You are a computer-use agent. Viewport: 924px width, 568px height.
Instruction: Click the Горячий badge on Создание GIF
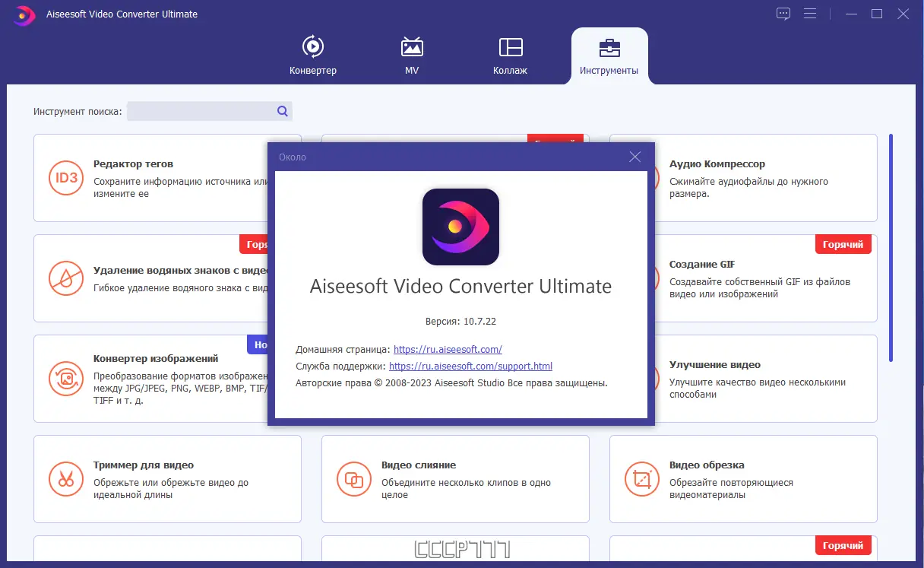843,244
